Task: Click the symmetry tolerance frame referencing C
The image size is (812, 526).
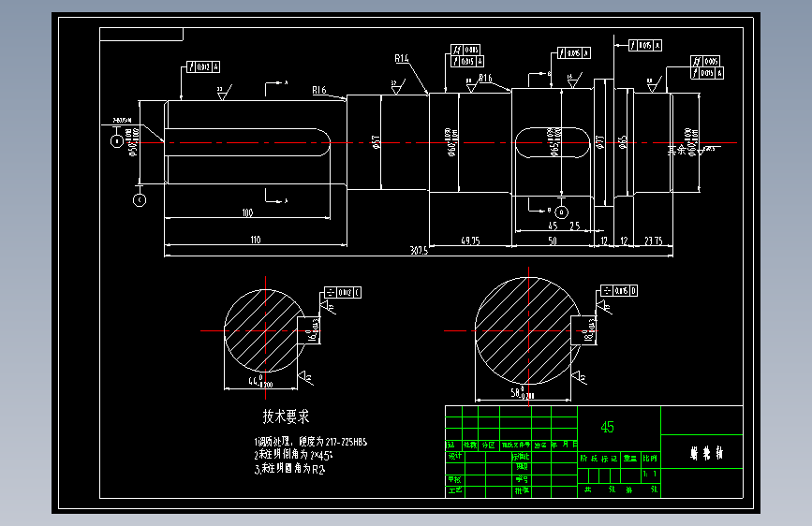Action: pos(343,293)
